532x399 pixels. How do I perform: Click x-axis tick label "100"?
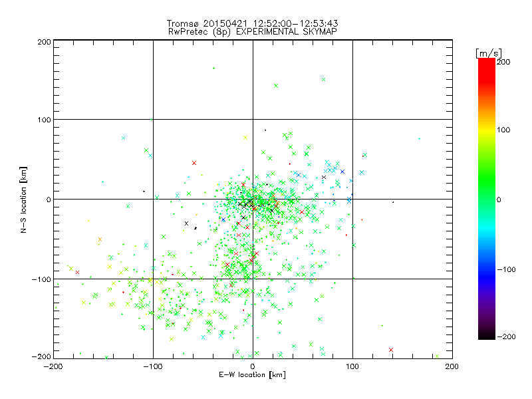[352, 366]
